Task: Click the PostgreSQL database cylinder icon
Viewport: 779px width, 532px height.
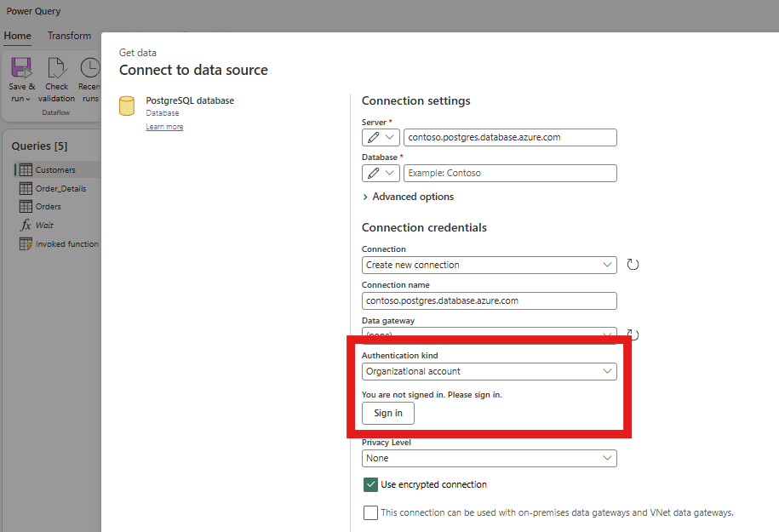Action: coord(126,106)
